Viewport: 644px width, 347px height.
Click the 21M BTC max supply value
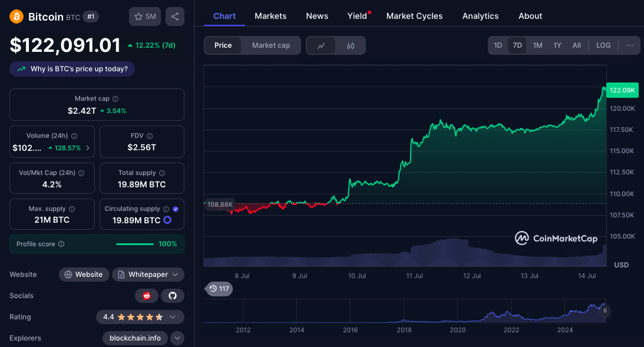click(52, 220)
